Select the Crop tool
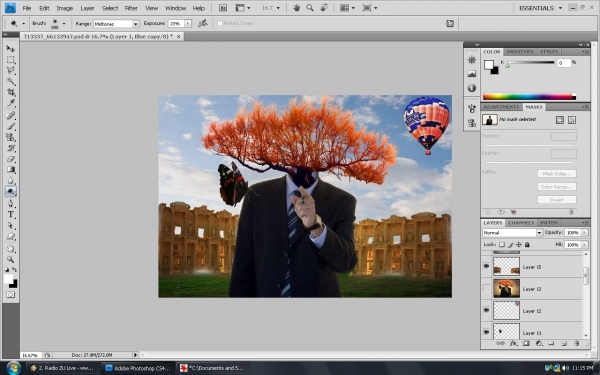 10,92
